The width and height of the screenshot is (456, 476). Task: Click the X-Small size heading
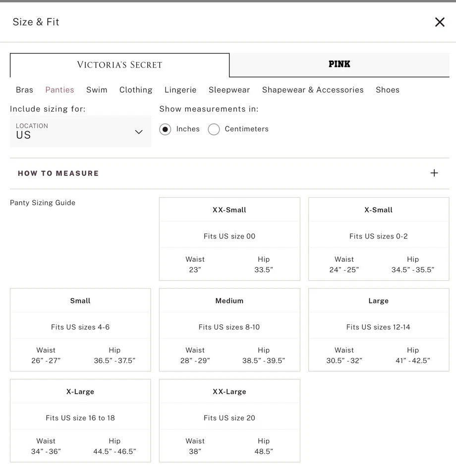pyautogui.click(x=378, y=210)
